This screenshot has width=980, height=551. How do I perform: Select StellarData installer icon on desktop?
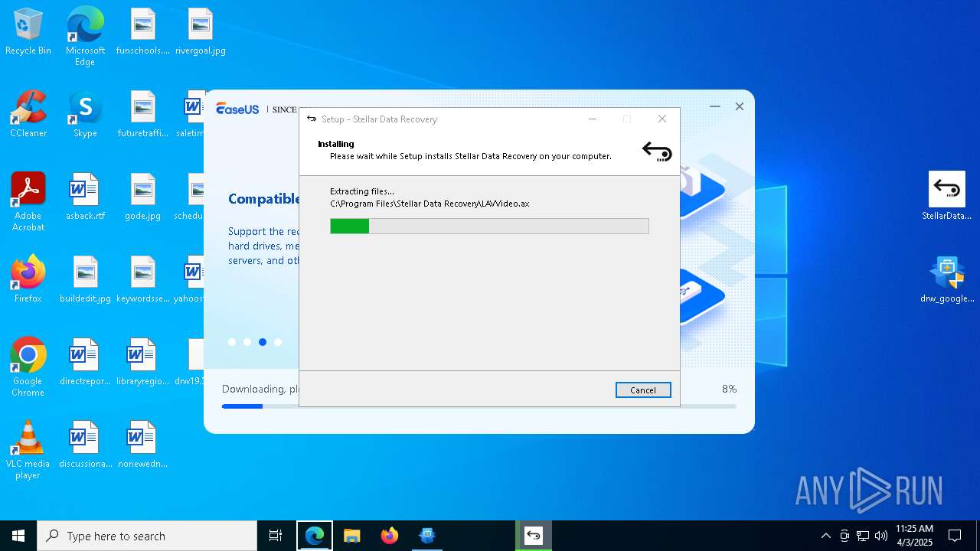tap(947, 196)
